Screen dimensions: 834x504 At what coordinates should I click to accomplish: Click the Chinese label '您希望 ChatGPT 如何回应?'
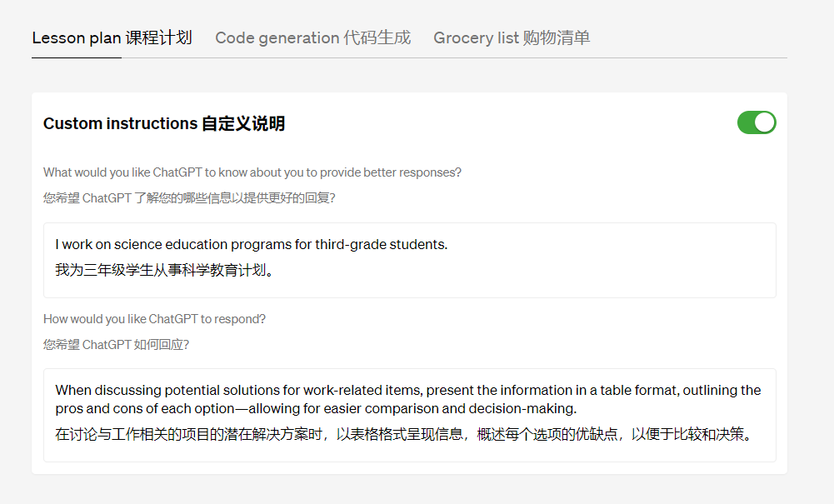click(x=116, y=344)
